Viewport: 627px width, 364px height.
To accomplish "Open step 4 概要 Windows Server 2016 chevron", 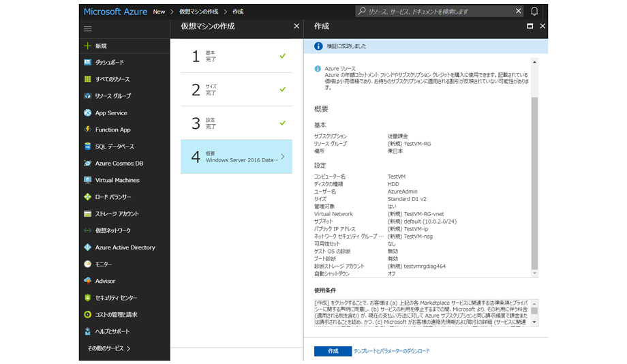I will click(x=283, y=157).
